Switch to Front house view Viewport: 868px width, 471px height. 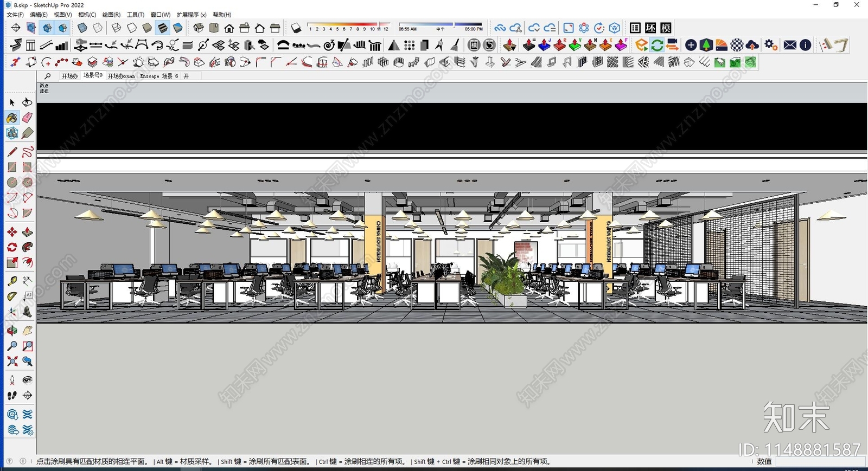tap(229, 28)
